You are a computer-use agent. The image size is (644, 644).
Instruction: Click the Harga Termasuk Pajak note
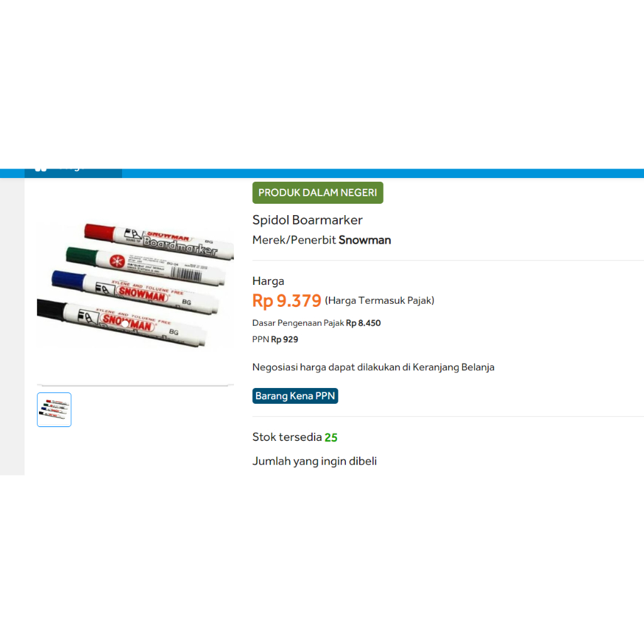[x=379, y=301]
